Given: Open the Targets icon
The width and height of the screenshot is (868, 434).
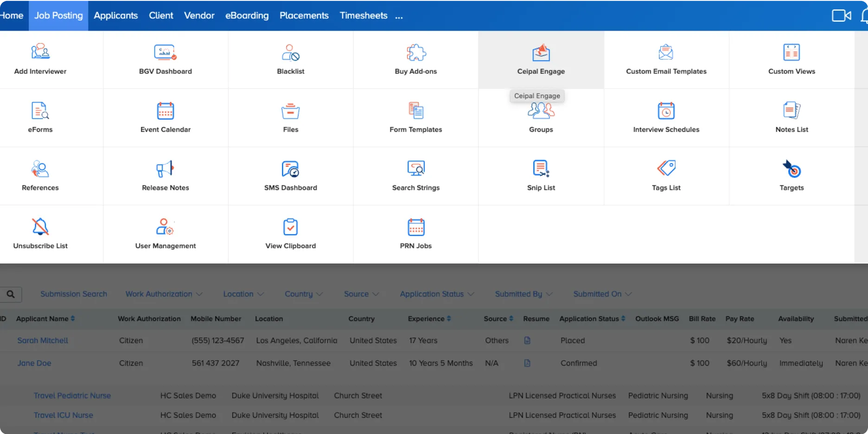Looking at the screenshot, I should (x=791, y=169).
